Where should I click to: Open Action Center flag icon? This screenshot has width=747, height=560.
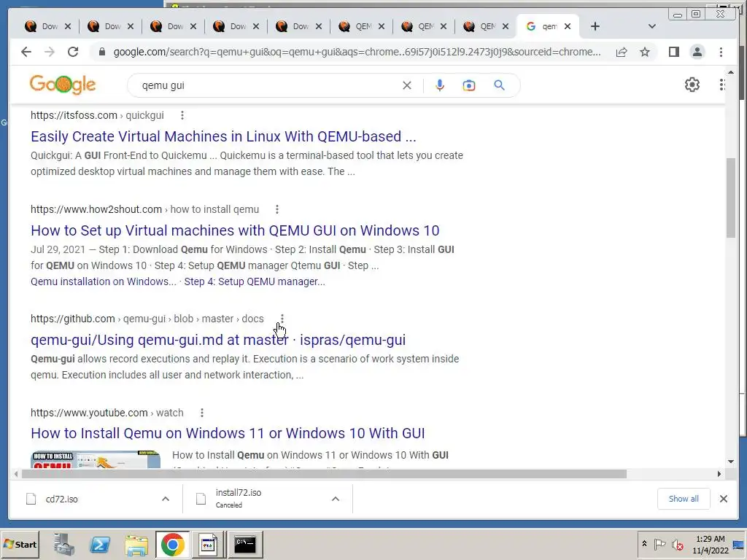tap(659, 544)
